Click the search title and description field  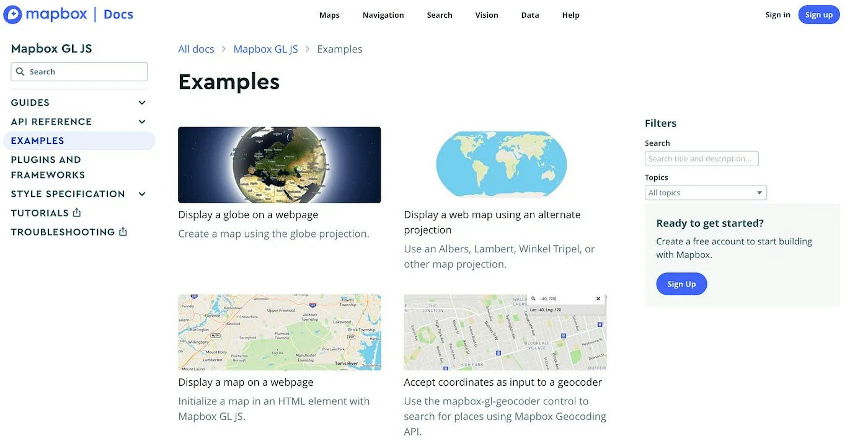(x=702, y=159)
